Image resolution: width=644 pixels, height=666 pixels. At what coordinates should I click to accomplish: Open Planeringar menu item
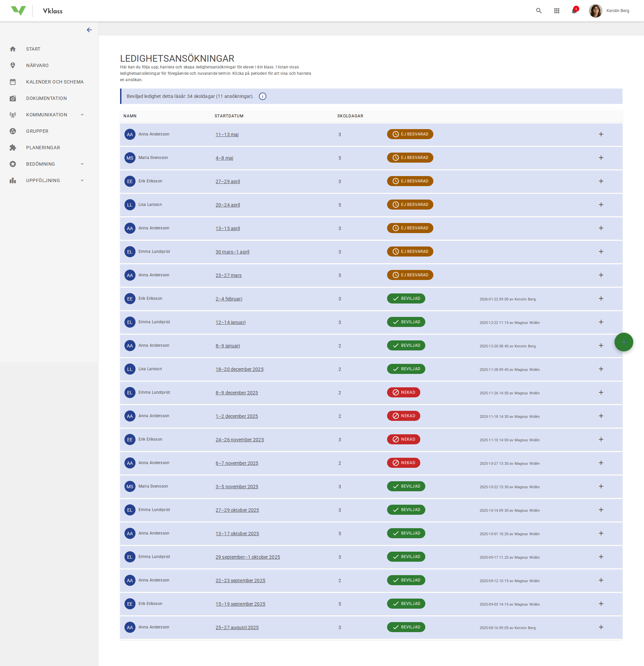(43, 148)
